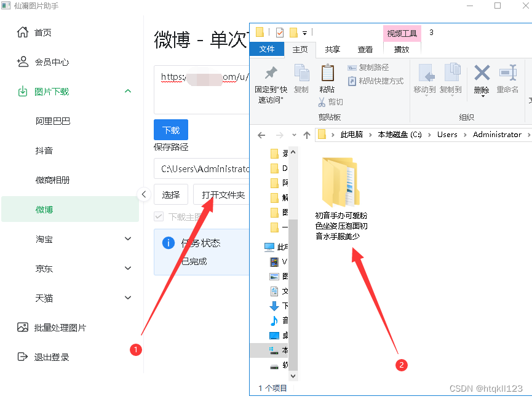Open recent locations dropdown arrow
This screenshot has width=532, height=399.
tap(294, 135)
